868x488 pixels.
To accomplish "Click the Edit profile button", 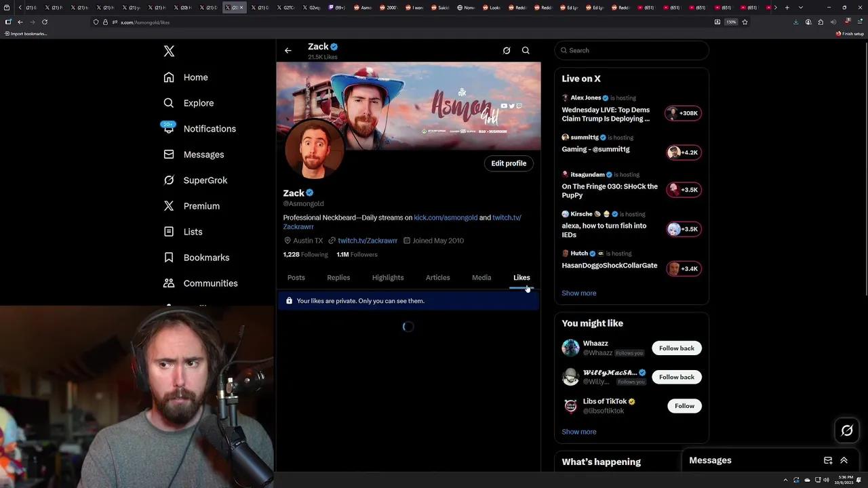I will coord(509,163).
